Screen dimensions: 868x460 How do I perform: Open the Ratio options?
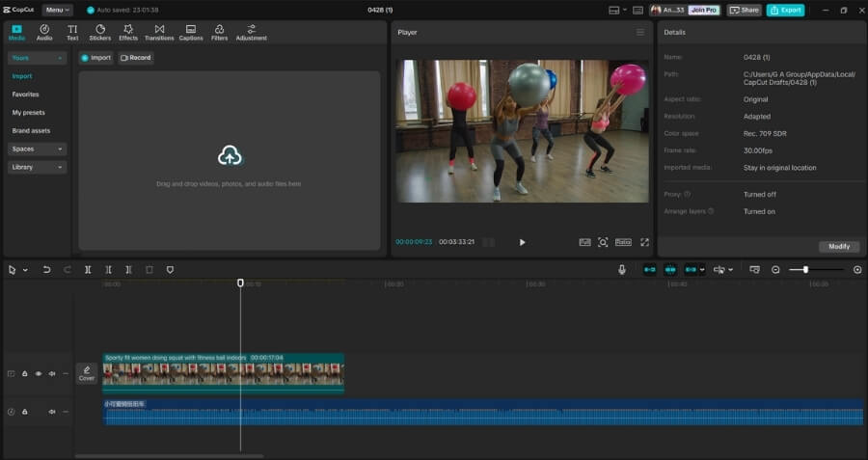pyautogui.click(x=623, y=242)
